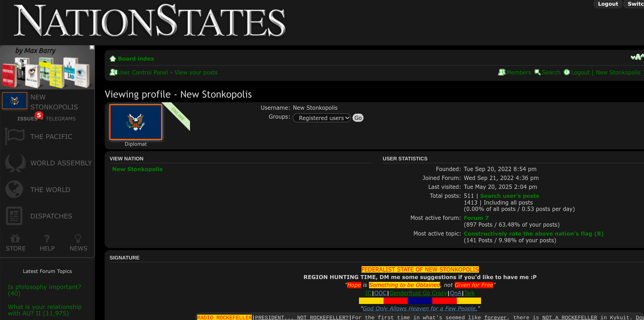Open New Stonkopolis nation link under View Nation

tap(137, 169)
